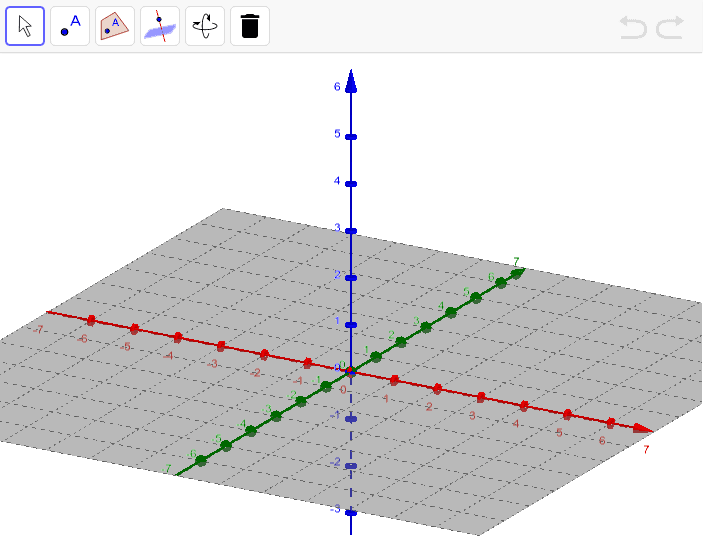Image resolution: width=704 pixels, height=552 pixels.
Task: Click the green y-axis label -7
Action: click(x=167, y=469)
